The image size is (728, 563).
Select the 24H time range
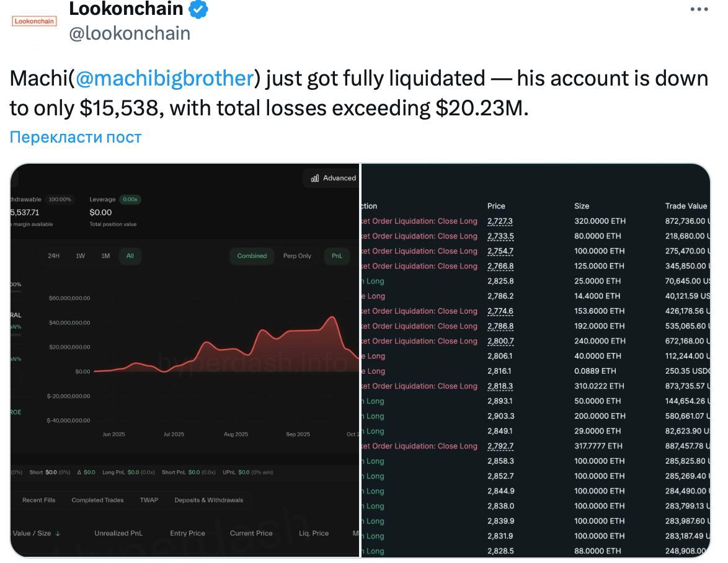click(54, 256)
